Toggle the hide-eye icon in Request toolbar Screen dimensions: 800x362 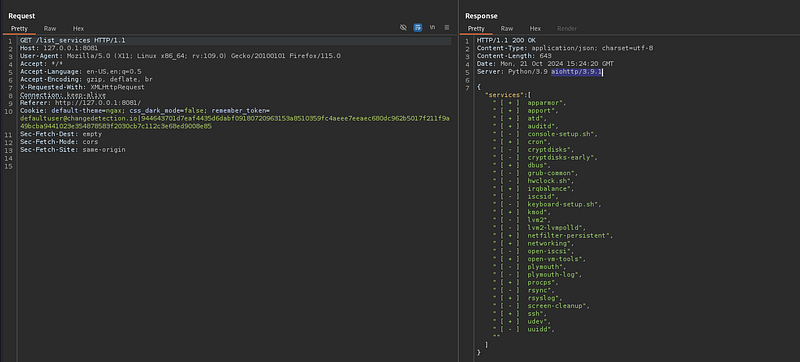pos(403,28)
